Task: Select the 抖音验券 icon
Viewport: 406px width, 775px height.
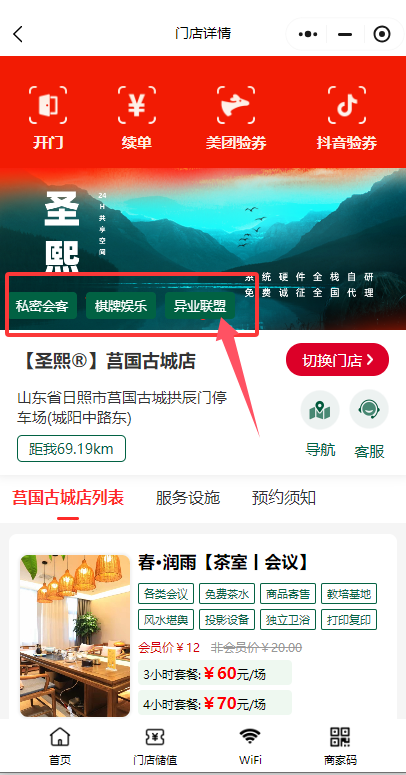Action: (347, 105)
